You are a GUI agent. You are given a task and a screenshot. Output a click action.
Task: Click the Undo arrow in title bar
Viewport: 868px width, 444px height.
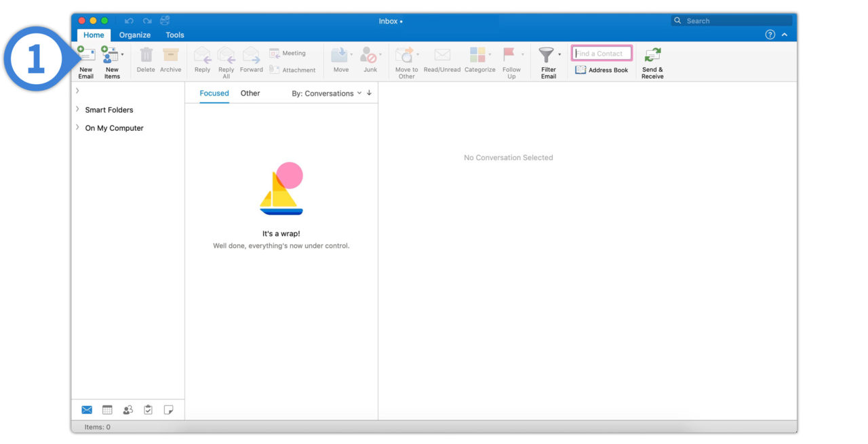pos(130,21)
